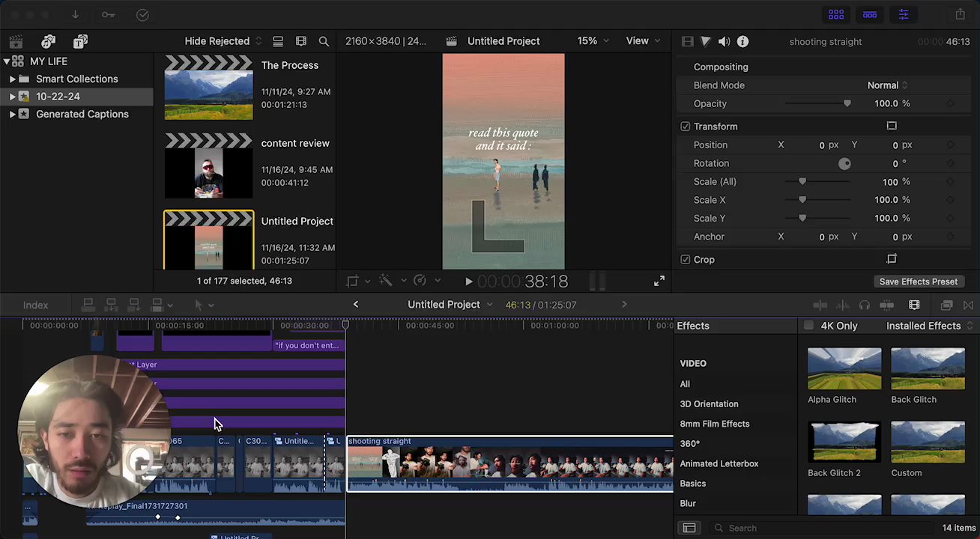Open the Video inspector filmstrip tab
980x539 pixels.
point(688,42)
